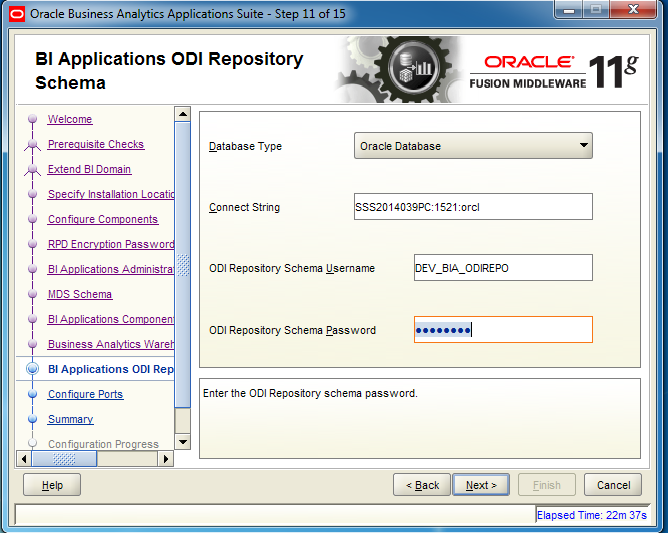Click the Configure Ports step bullet icon

click(32, 394)
